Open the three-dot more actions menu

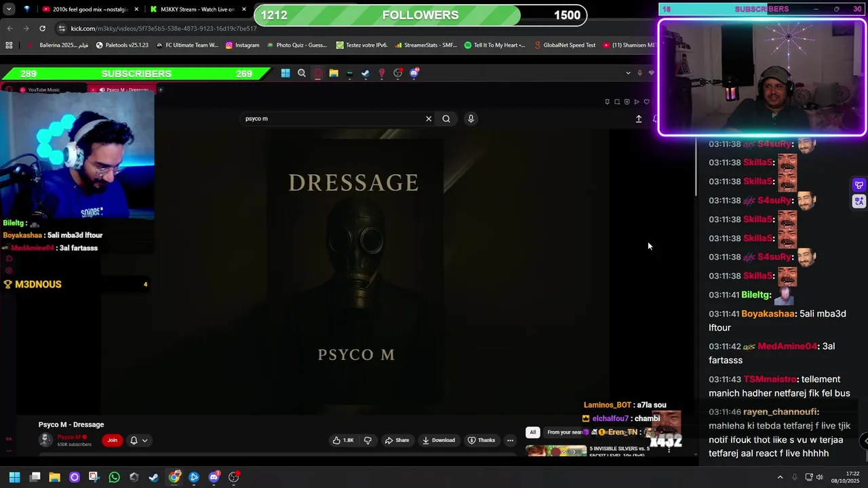point(510,440)
